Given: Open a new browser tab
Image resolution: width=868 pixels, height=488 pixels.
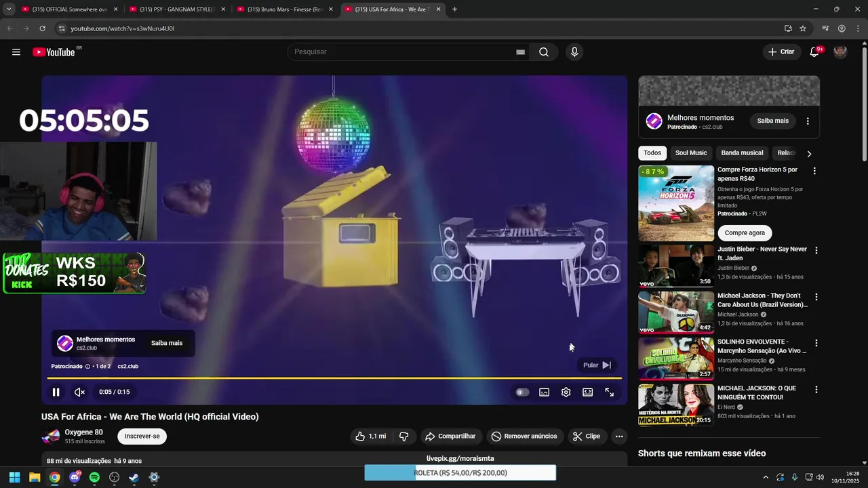Looking at the screenshot, I should coord(454,9).
